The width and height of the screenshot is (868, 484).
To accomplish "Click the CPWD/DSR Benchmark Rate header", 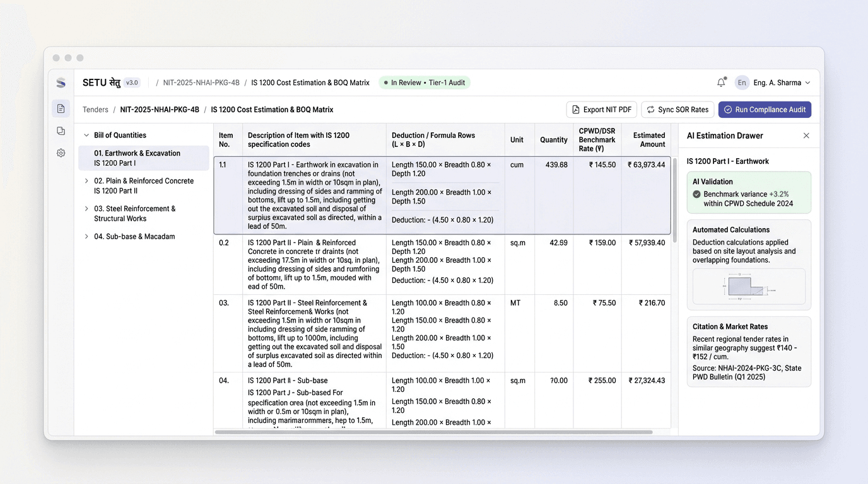I will 597,140.
